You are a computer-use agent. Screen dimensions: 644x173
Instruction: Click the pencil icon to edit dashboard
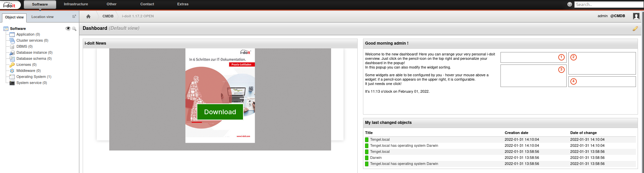click(x=635, y=29)
